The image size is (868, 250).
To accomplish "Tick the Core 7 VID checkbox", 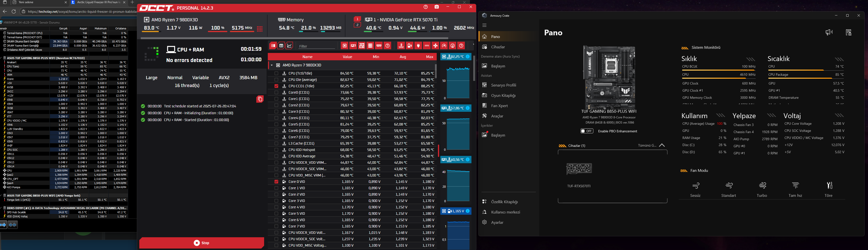I will coord(276,226).
